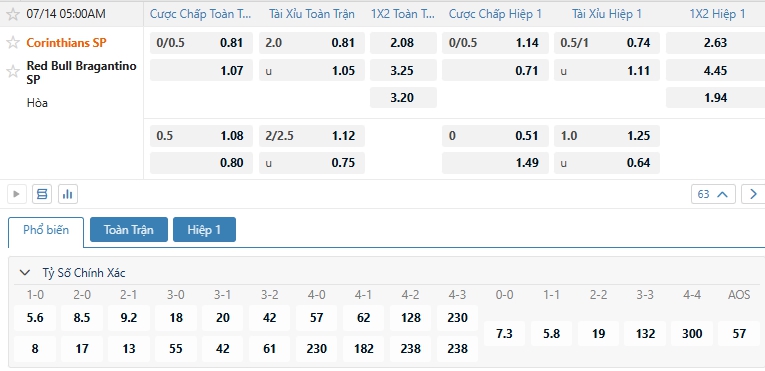765x371 pixels.
Task: Collapse the 63 markets dropdown
Action: click(x=713, y=194)
